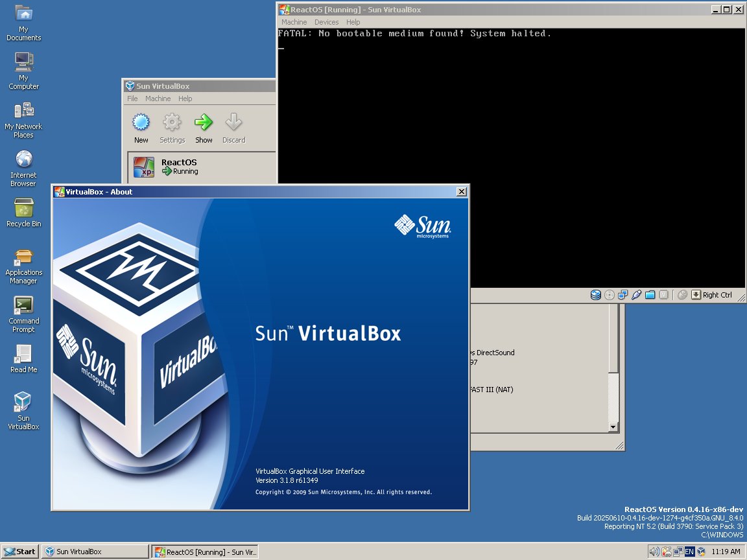Select the Recycle Bin desktop icon
Viewport: 747px width, 560px height.
pos(23,213)
